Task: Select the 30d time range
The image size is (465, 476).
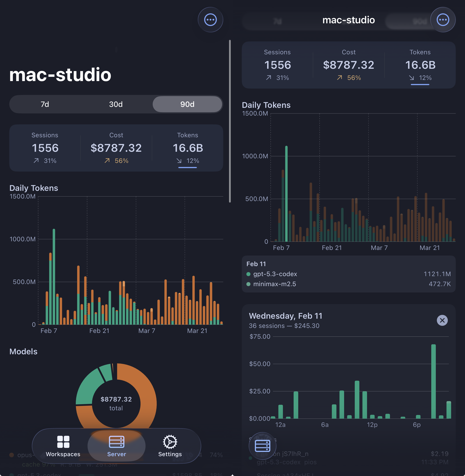Action: click(116, 104)
